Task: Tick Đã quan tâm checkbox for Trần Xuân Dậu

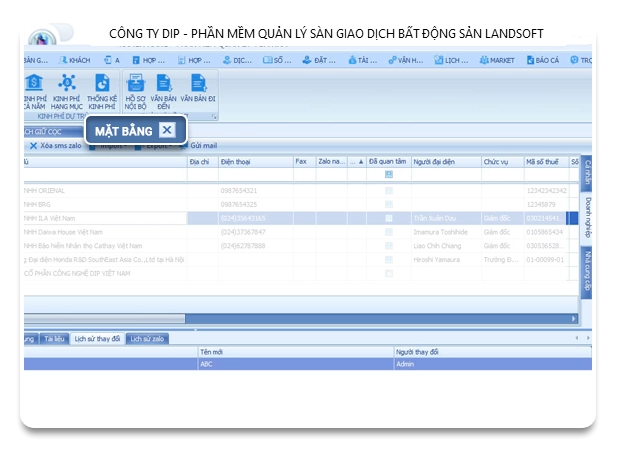Action: coord(388,217)
